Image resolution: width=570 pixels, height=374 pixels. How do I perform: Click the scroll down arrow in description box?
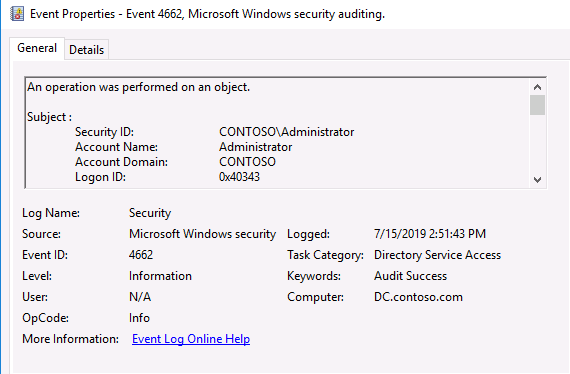537,180
